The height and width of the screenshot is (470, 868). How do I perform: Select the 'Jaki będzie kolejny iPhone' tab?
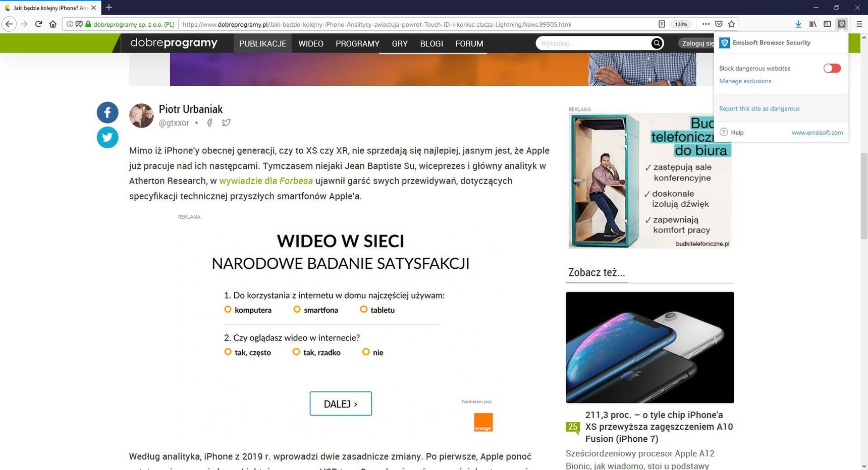pos(50,8)
